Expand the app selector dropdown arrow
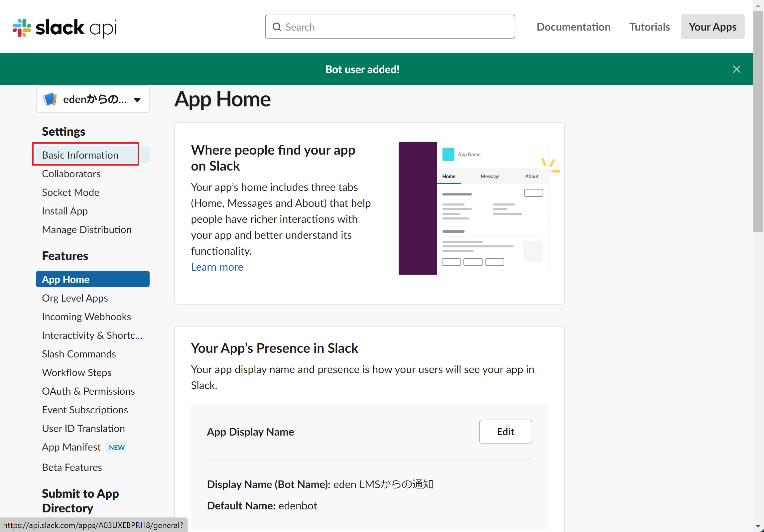The width and height of the screenshot is (764, 532). [x=137, y=100]
